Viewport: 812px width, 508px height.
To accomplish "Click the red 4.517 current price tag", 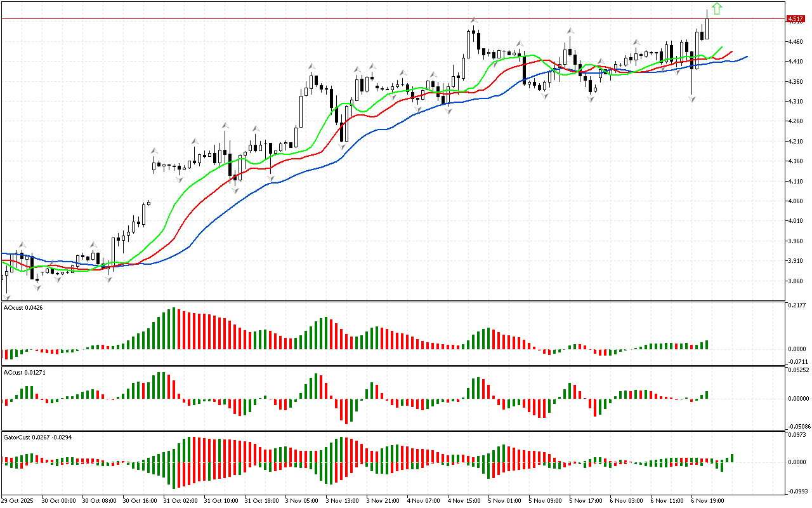I will [796, 19].
